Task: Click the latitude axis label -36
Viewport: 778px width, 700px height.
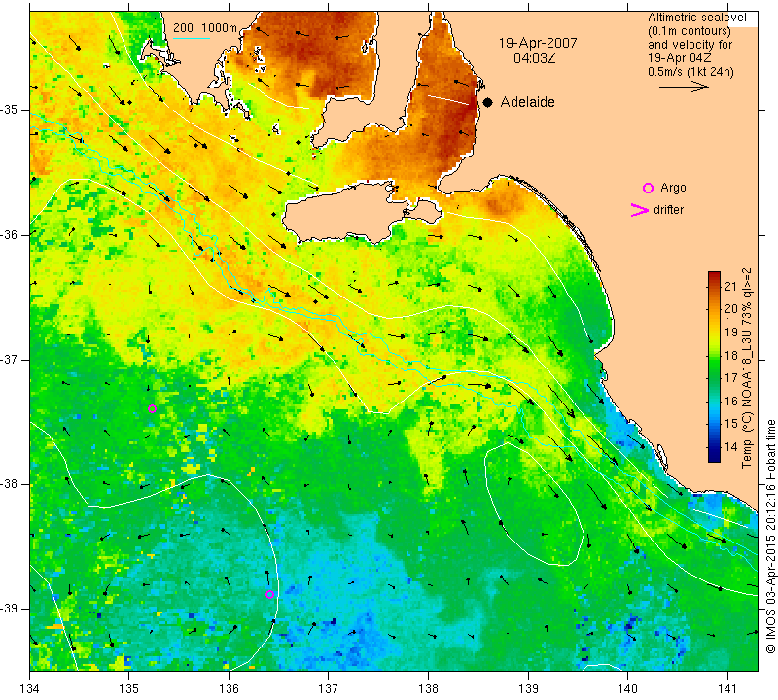Action: 11,234
